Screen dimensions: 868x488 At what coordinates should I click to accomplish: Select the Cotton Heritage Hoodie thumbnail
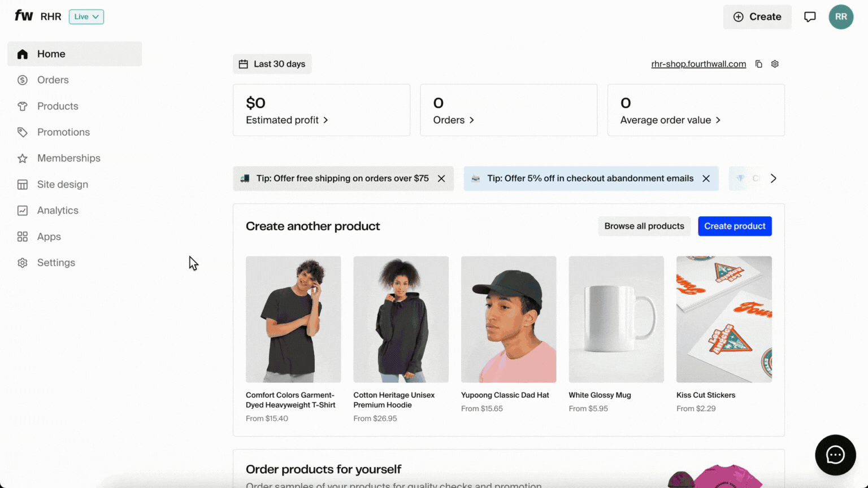[401, 319]
